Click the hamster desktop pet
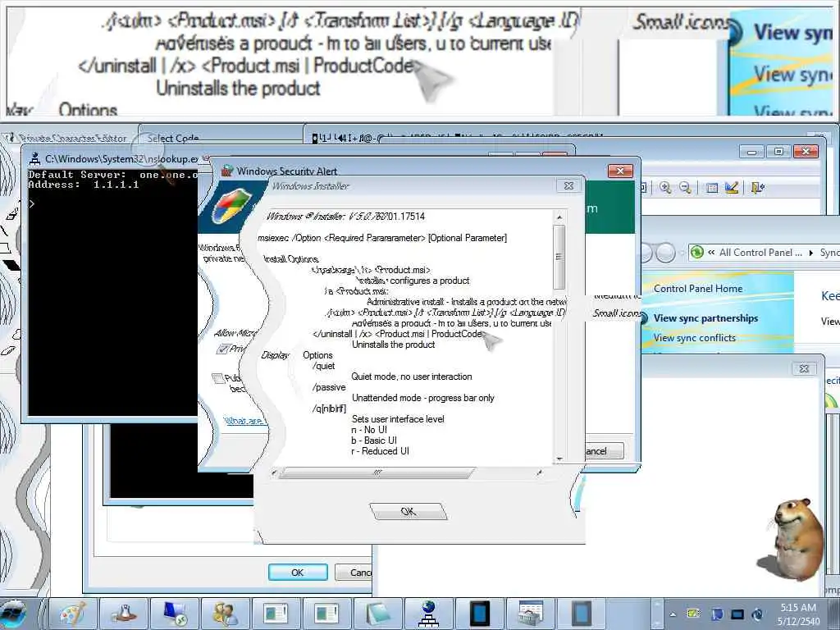Viewport: 840px width, 630px height. click(x=792, y=540)
